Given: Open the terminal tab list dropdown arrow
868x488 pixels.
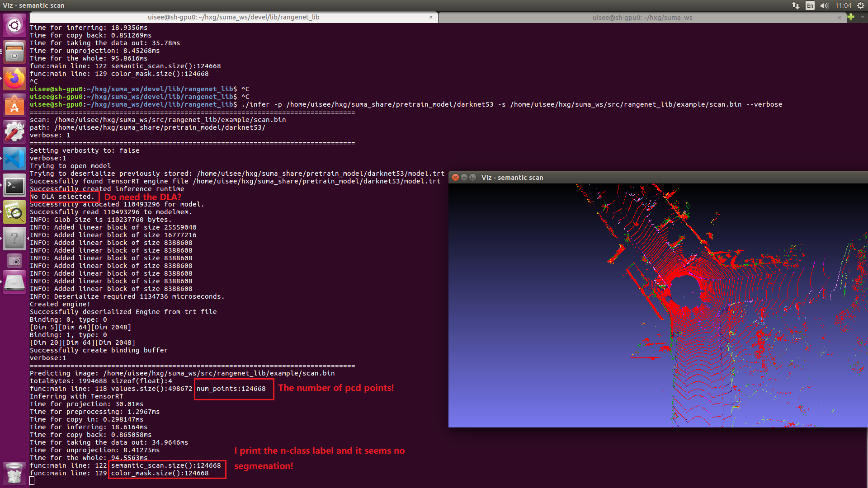Looking at the screenshot, I should [862, 17].
